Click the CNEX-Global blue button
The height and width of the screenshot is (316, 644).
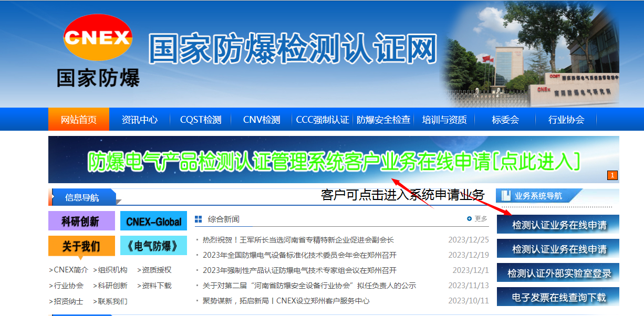tap(153, 221)
